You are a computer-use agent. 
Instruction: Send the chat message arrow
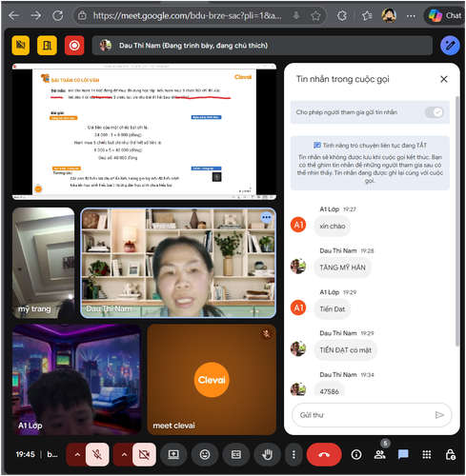[439, 415]
